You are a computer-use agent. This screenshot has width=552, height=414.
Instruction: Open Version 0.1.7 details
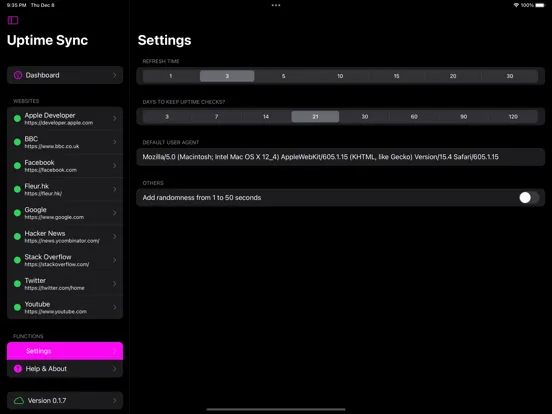click(x=65, y=401)
